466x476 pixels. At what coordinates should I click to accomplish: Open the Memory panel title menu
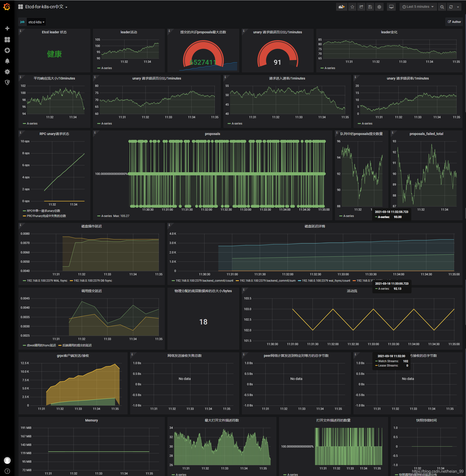tap(91, 420)
